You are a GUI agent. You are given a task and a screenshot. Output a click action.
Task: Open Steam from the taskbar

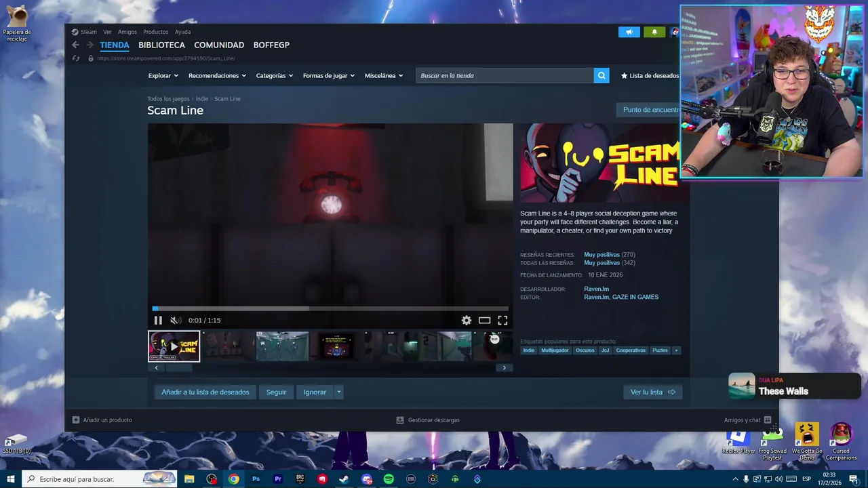click(344, 479)
